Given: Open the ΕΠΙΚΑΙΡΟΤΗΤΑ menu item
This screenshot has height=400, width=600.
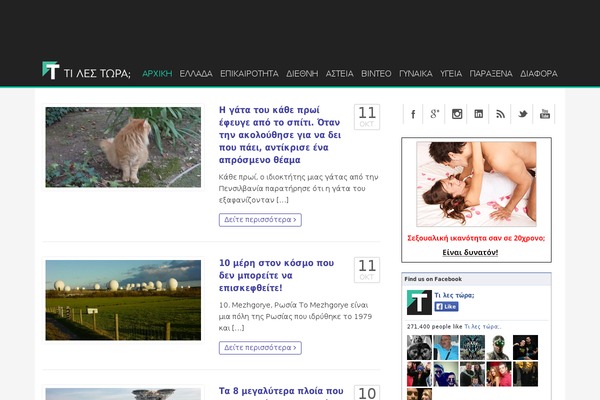Looking at the screenshot, I should pyautogui.click(x=249, y=73).
